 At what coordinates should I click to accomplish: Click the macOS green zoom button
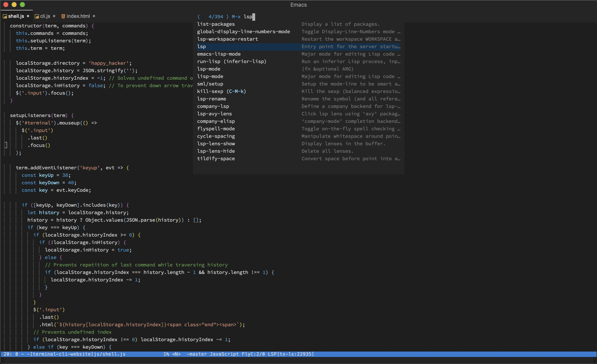22,5
